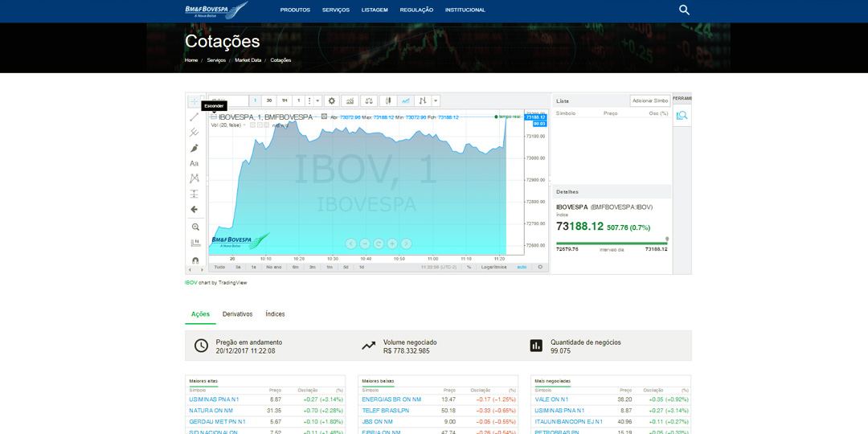Open the Listagem menu
Image resolution: width=868 pixels, height=434 pixels.
coord(375,10)
